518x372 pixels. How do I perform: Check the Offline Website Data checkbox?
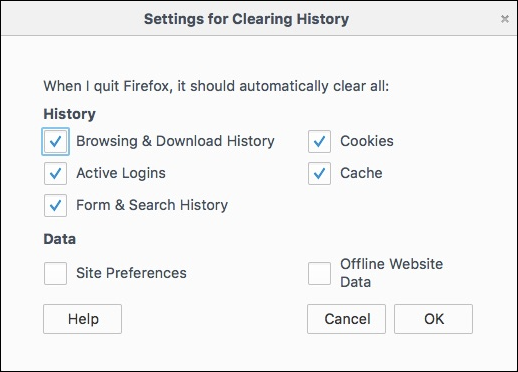(x=319, y=273)
